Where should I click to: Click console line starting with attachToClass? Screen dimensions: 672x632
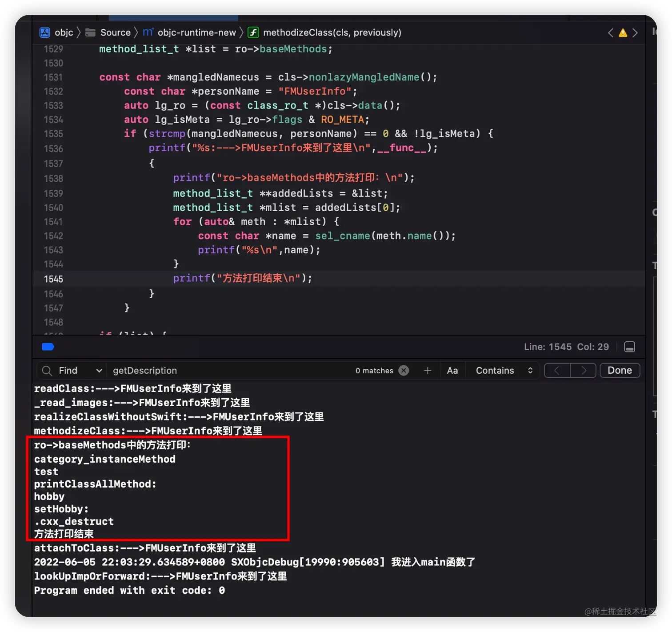point(145,548)
